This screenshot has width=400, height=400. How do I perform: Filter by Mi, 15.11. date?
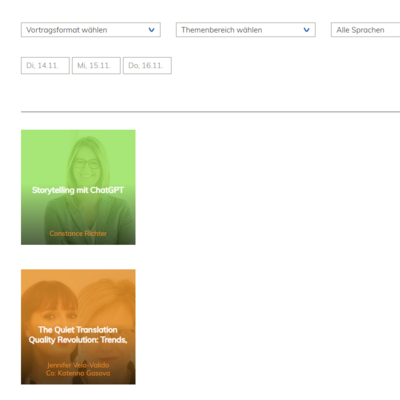96,65
